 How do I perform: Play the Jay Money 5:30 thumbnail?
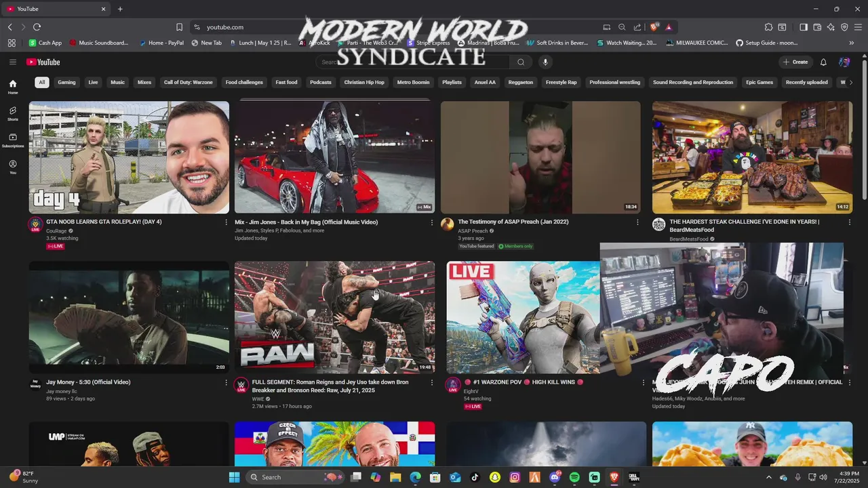point(129,317)
